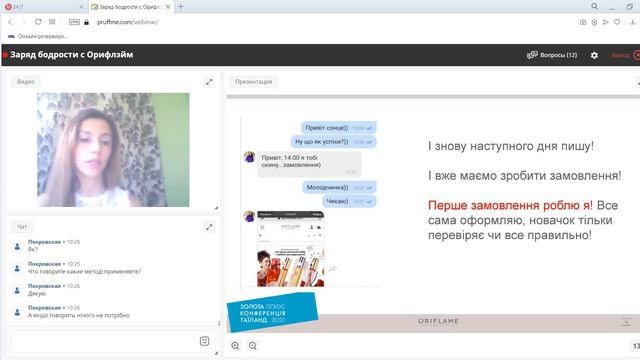Click the Выход exit button
640x360 pixels.
(x=625, y=55)
